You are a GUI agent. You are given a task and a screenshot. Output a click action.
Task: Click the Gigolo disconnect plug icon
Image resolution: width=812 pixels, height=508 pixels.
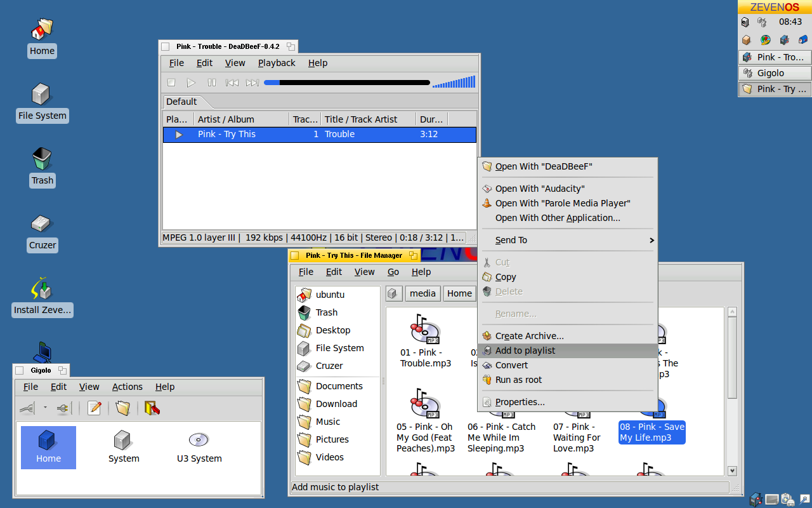point(63,408)
